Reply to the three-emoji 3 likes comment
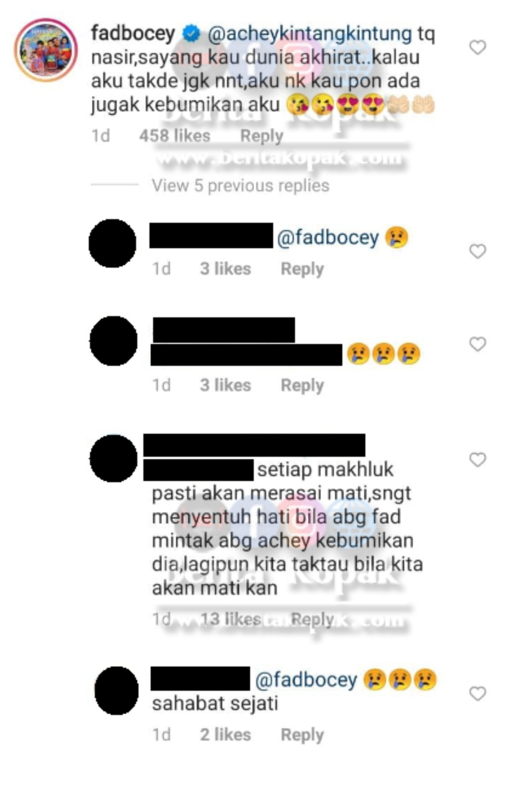This screenshot has height=785, width=532. [302, 385]
